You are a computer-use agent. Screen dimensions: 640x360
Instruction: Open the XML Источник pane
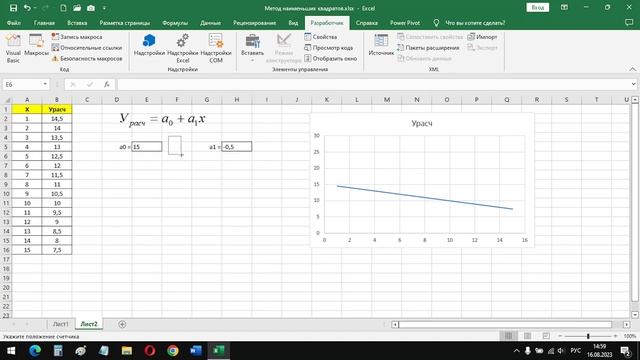point(381,45)
